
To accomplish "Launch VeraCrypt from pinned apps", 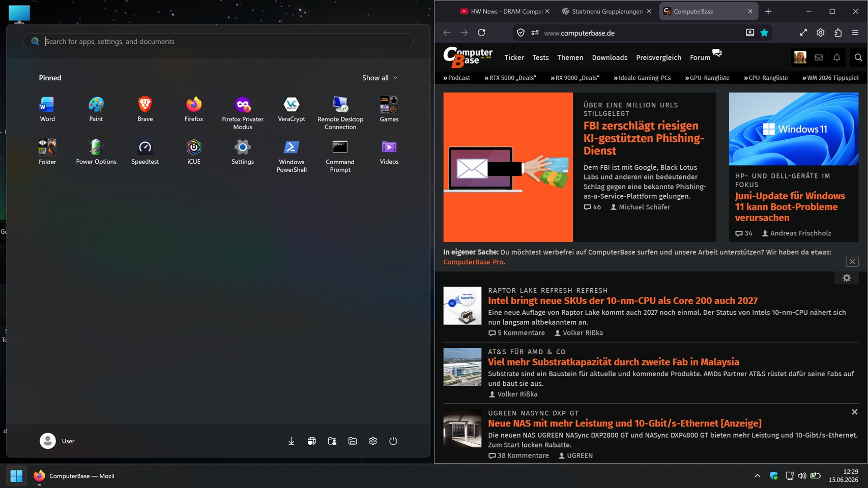I will tap(292, 109).
